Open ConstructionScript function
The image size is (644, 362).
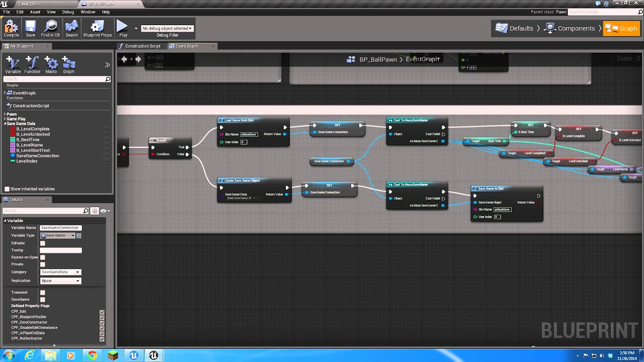click(x=31, y=106)
